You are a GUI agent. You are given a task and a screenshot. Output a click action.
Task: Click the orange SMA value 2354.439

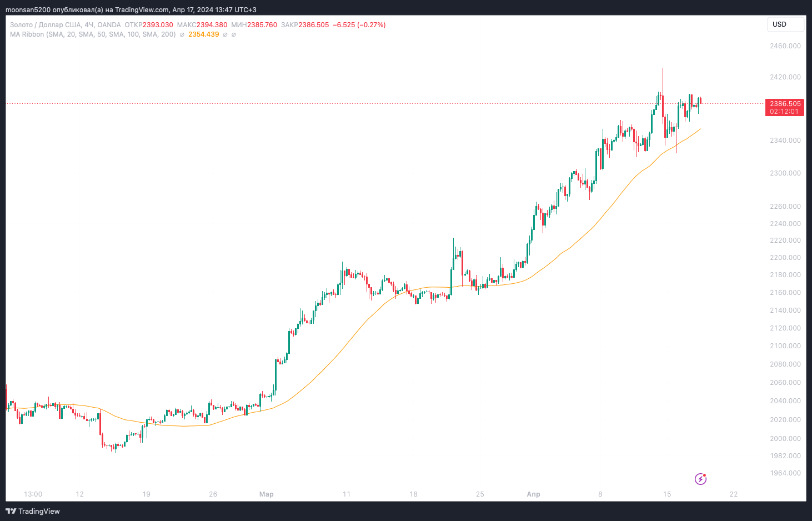203,34
